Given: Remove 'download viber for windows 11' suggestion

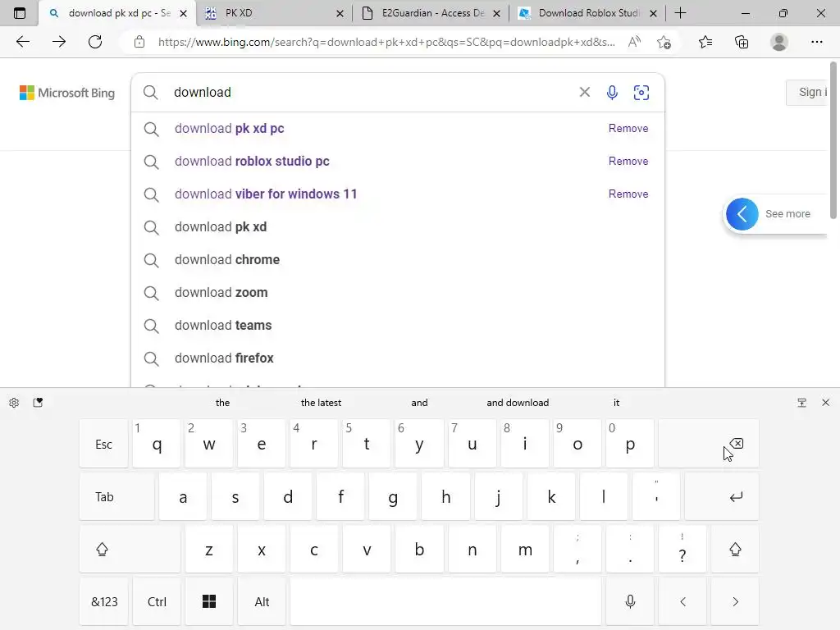Looking at the screenshot, I should pyautogui.click(x=628, y=194).
